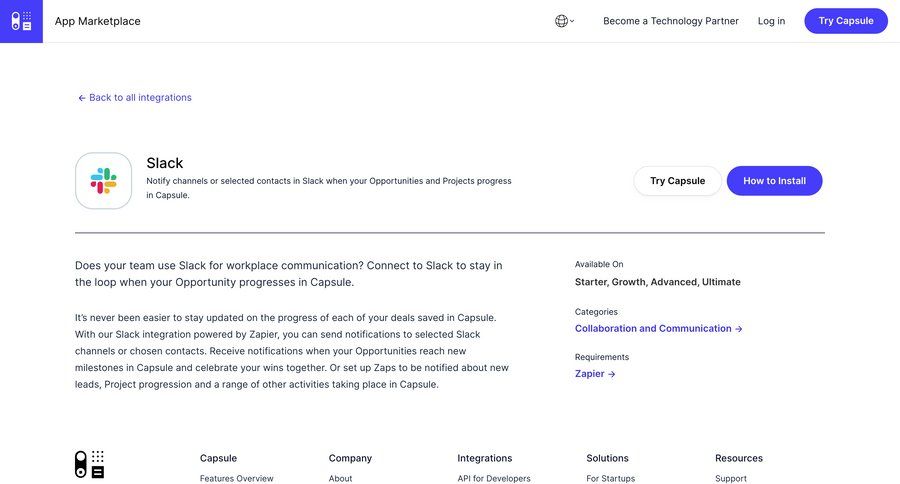
Task: Click the Capsule logo in footer
Action: (89, 464)
